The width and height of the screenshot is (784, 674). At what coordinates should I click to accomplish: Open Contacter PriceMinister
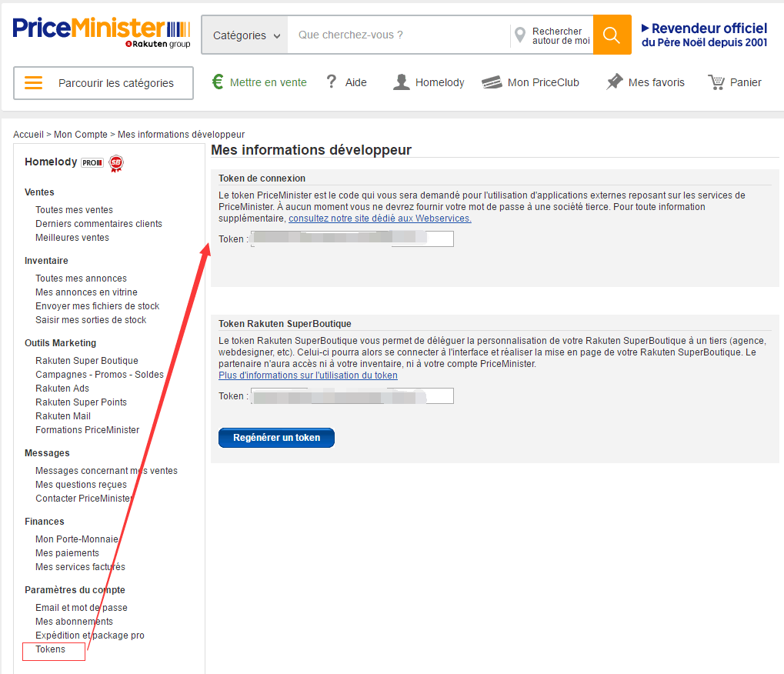click(x=84, y=499)
